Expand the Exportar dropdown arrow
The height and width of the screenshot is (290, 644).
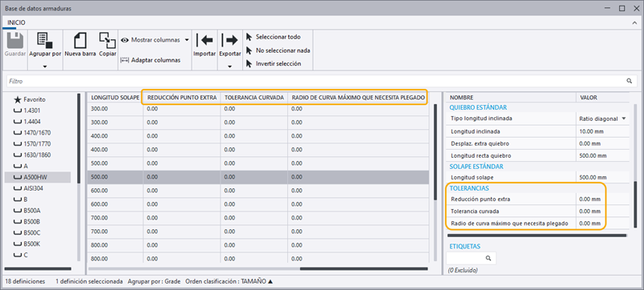pos(229,66)
